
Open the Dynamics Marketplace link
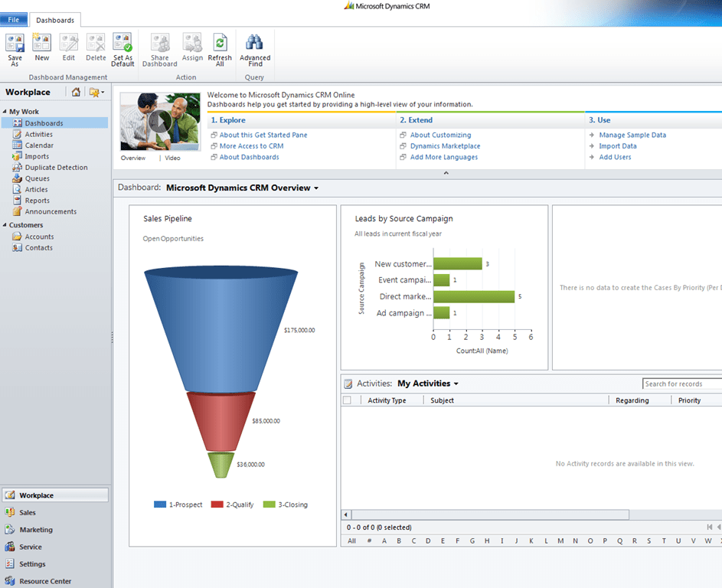pos(446,146)
